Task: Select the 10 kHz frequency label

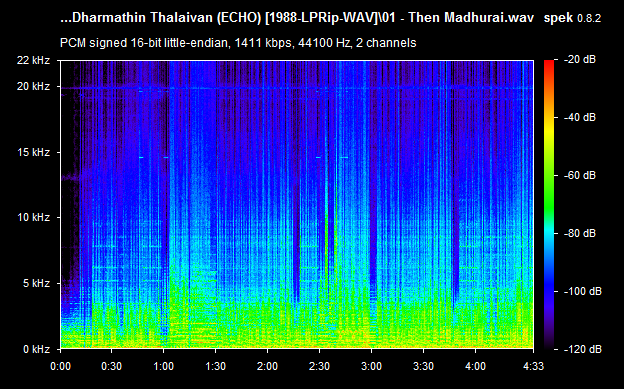Action: [x=33, y=217]
